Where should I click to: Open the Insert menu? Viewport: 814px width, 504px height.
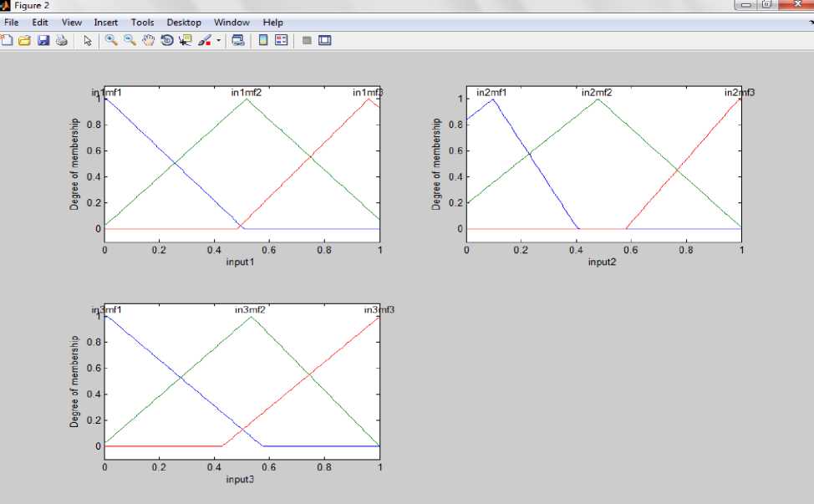coord(105,23)
